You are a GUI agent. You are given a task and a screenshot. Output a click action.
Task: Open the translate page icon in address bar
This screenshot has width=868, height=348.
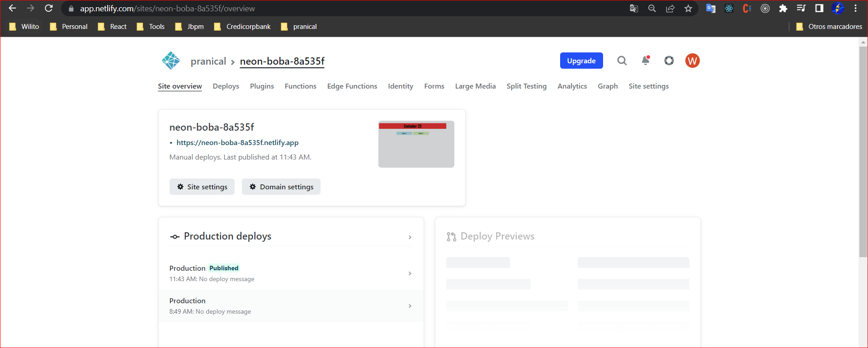(x=634, y=9)
